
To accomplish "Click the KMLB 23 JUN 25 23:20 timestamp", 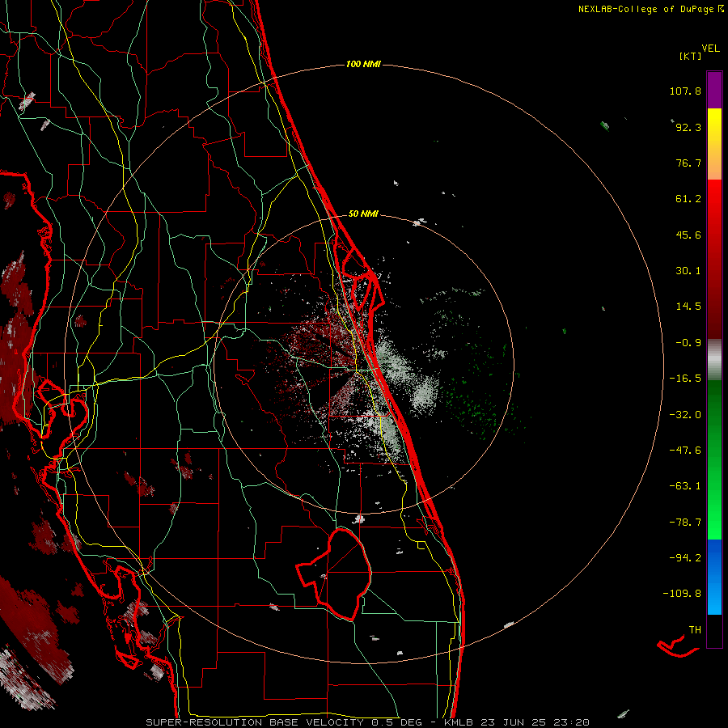I will tap(517, 722).
